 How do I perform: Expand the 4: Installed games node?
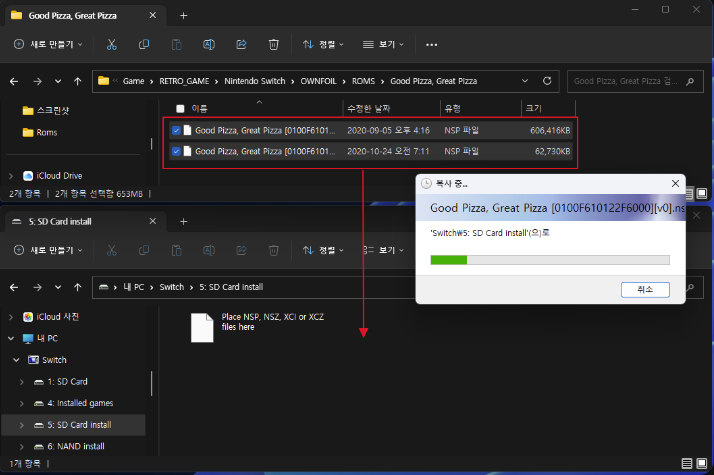coord(21,403)
